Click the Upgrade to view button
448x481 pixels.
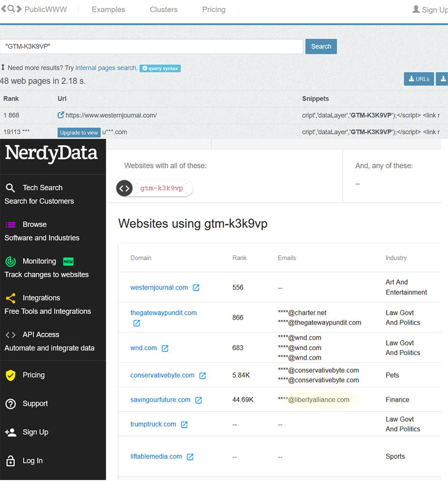click(x=79, y=133)
